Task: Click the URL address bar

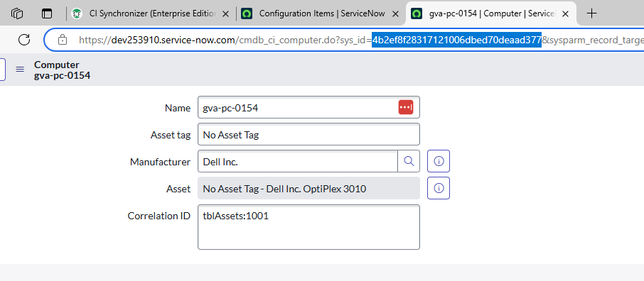Action: 345,40
